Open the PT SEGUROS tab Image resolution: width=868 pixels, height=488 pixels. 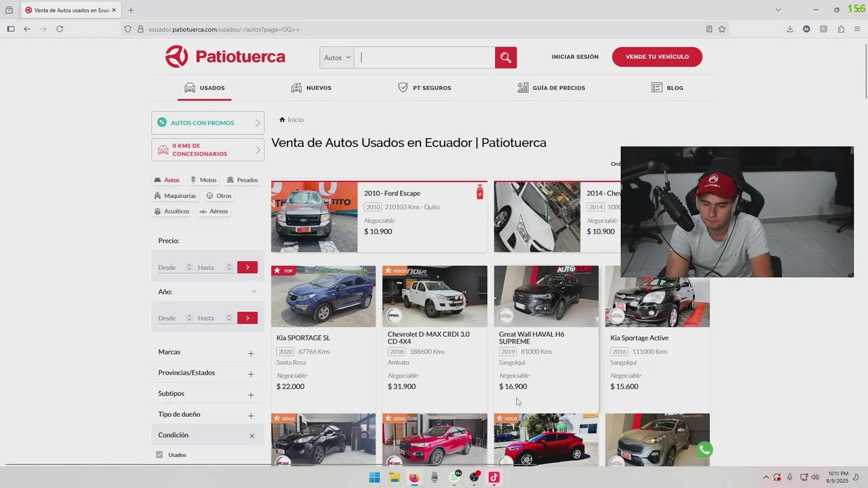click(x=425, y=88)
